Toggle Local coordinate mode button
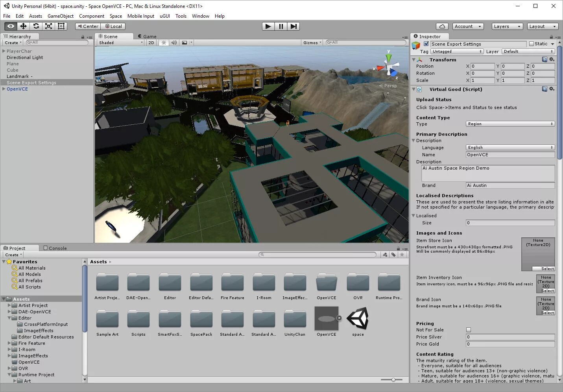 [113, 26]
